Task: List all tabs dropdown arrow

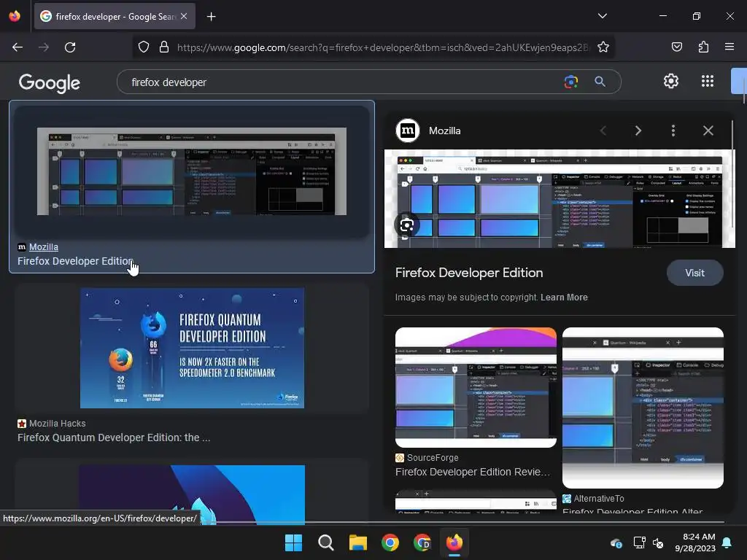Action: coord(602,16)
